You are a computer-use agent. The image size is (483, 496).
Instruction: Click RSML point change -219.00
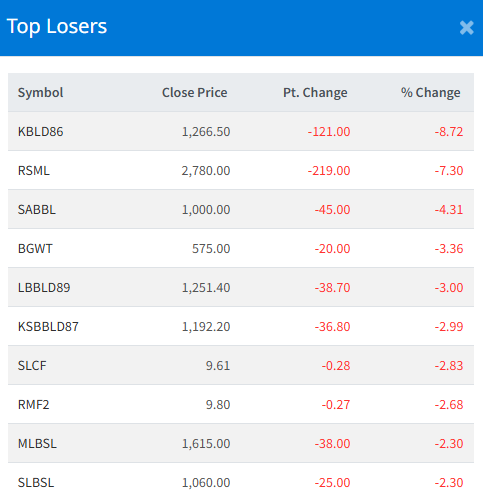329,170
